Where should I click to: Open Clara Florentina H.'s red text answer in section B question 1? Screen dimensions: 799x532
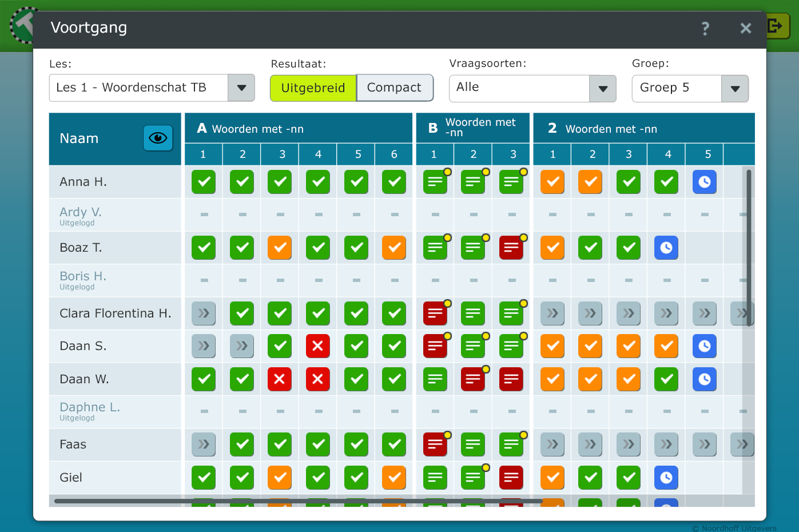[435, 313]
